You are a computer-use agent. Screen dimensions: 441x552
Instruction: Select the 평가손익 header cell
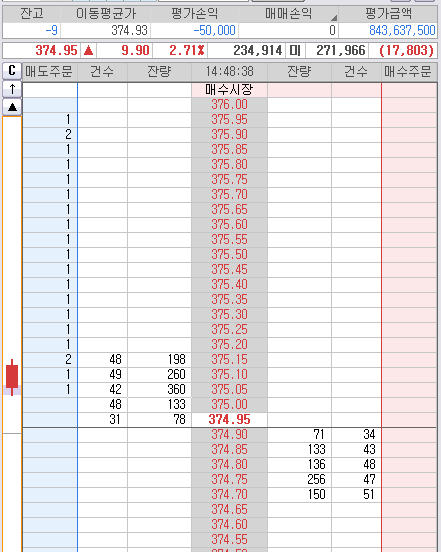pyautogui.click(x=195, y=14)
